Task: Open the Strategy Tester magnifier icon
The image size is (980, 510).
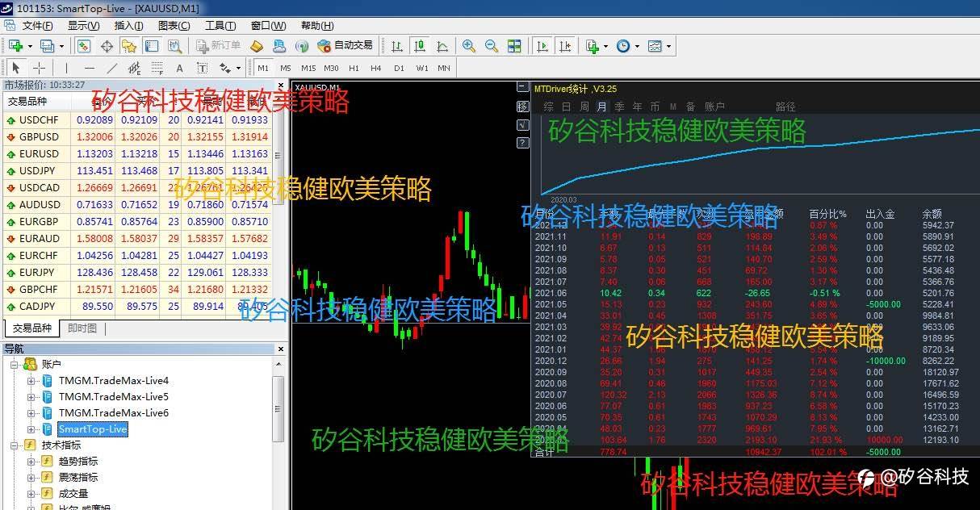Action: point(174,46)
